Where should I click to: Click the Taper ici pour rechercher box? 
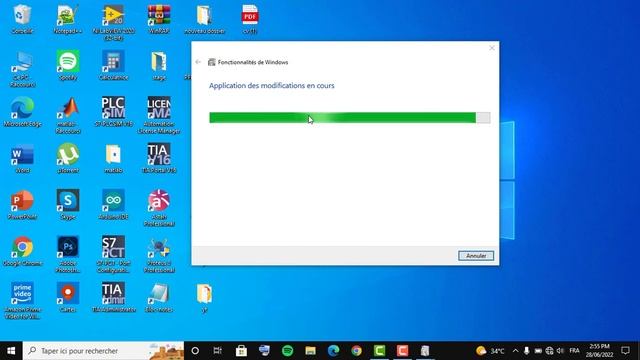coord(104,351)
